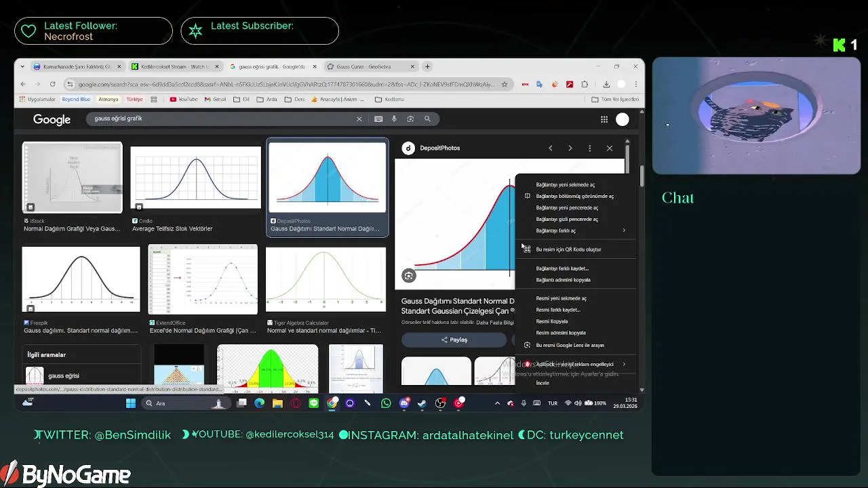The height and width of the screenshot is (488, 868).
Task: Choose 'Bağlantıyı yeni sekmede aç' menu entry
Action: [565, 184]
